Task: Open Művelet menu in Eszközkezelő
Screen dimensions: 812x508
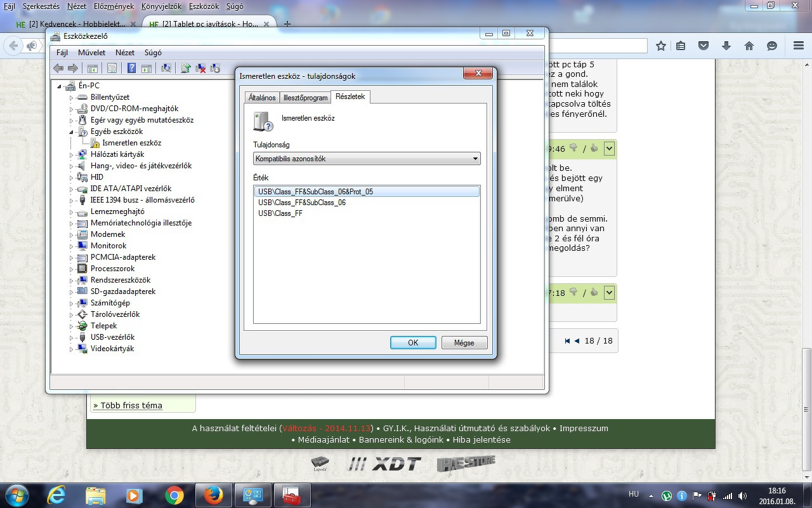Action: point(91,53)
